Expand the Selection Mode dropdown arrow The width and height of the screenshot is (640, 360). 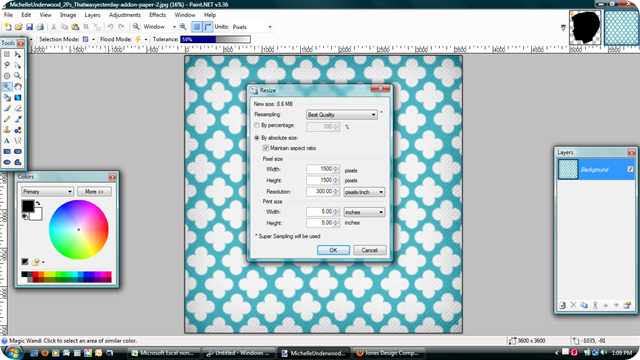click(x=93, y=40)
